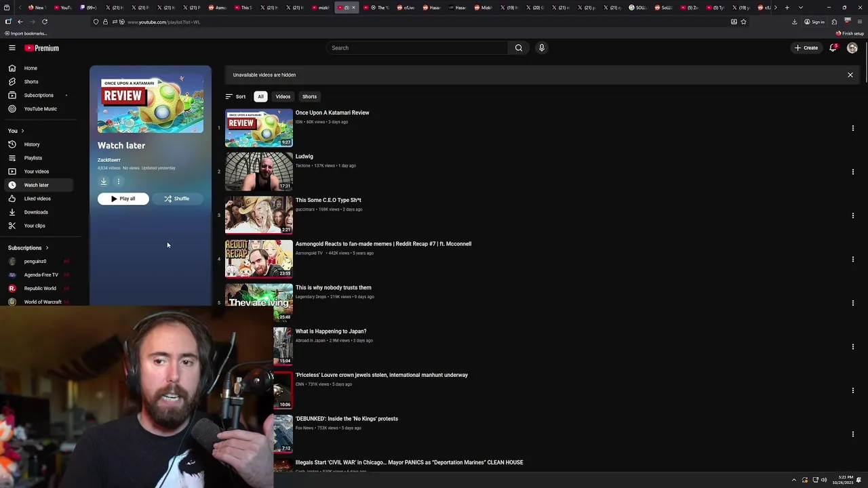Open a new browser tab
Image resolution: width=868 pixels, height=488 pixels.
pyautogui.click(x=787, y=7)
